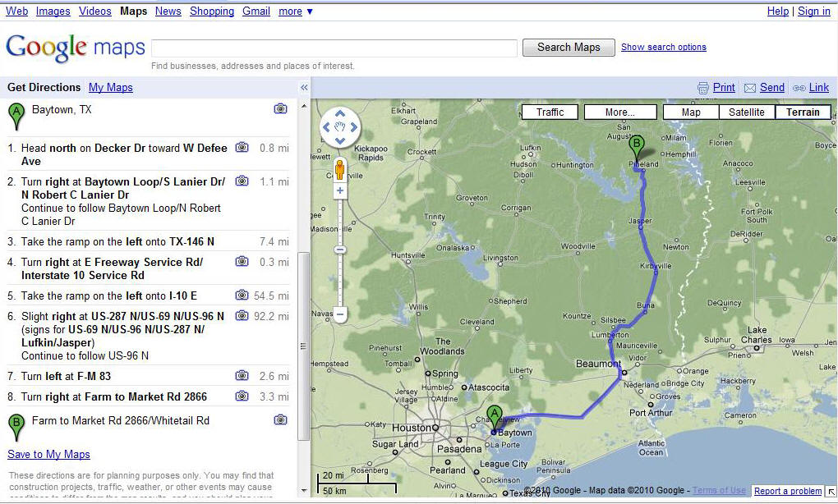Select step 7 Turn left at F-M 83
Viewport: 838px width, 504px height.
pyautogui.click(x=148, y=377)
